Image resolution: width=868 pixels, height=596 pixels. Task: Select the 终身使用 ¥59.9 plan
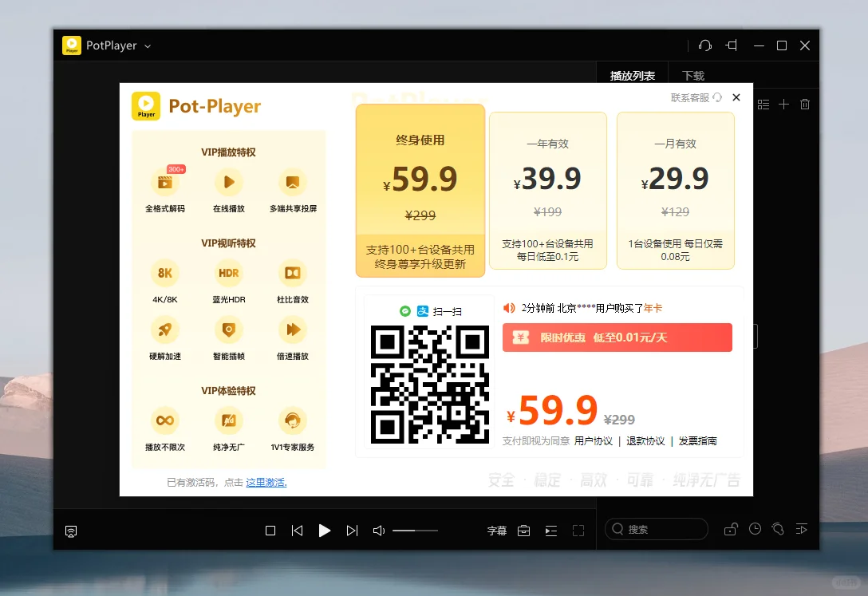[420, 191]
